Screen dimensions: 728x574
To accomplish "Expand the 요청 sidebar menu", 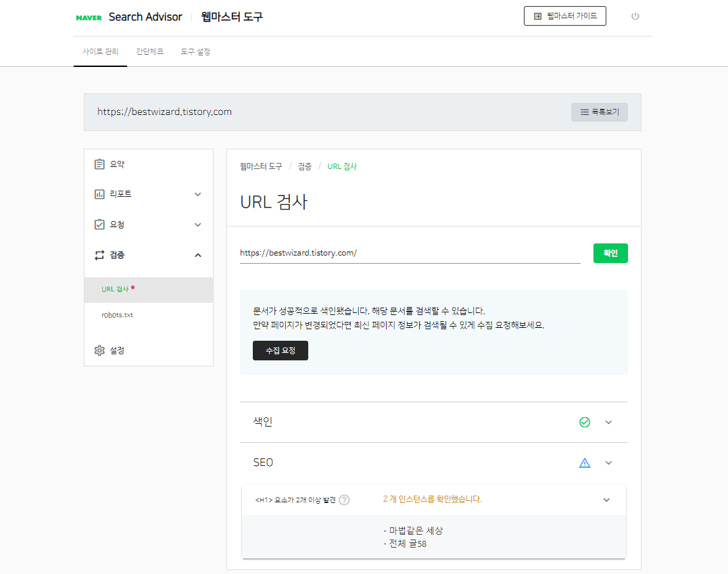I will coord(197,224).
